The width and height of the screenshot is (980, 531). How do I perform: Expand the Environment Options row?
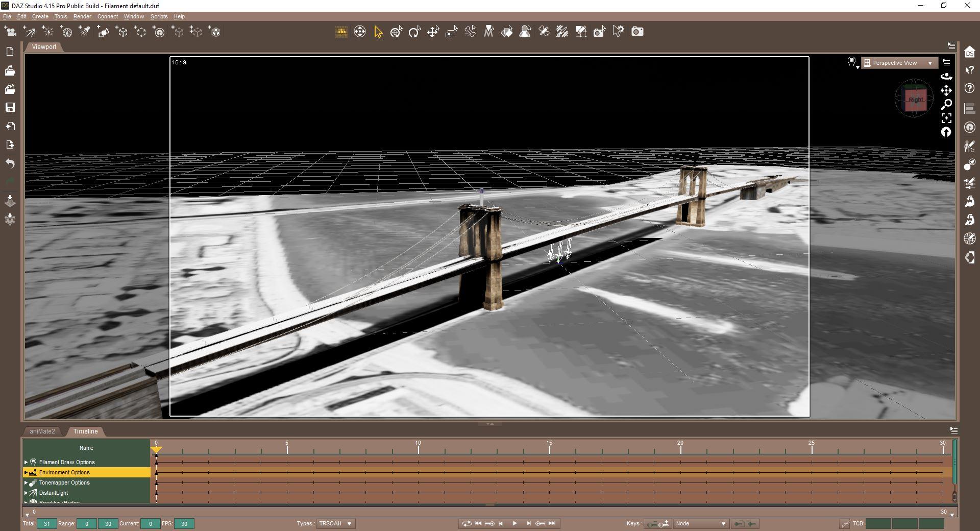(26, 472)
